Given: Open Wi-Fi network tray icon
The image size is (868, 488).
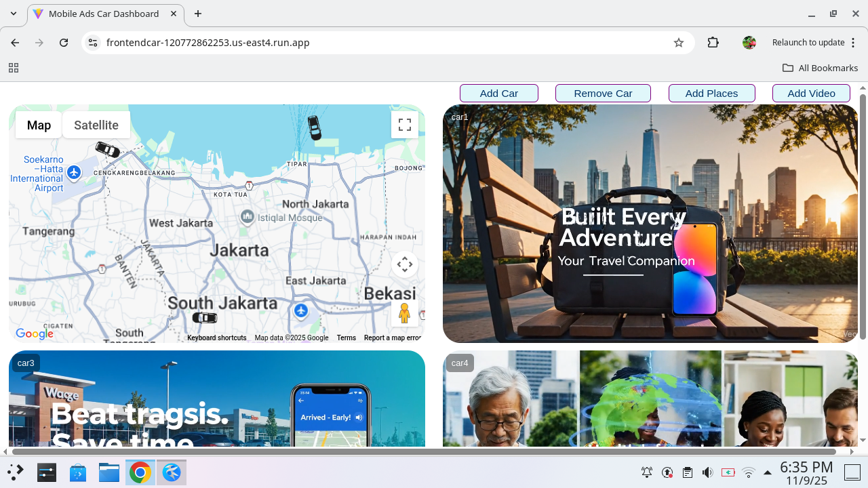Looking at the screenshot, I should point(749,472).
